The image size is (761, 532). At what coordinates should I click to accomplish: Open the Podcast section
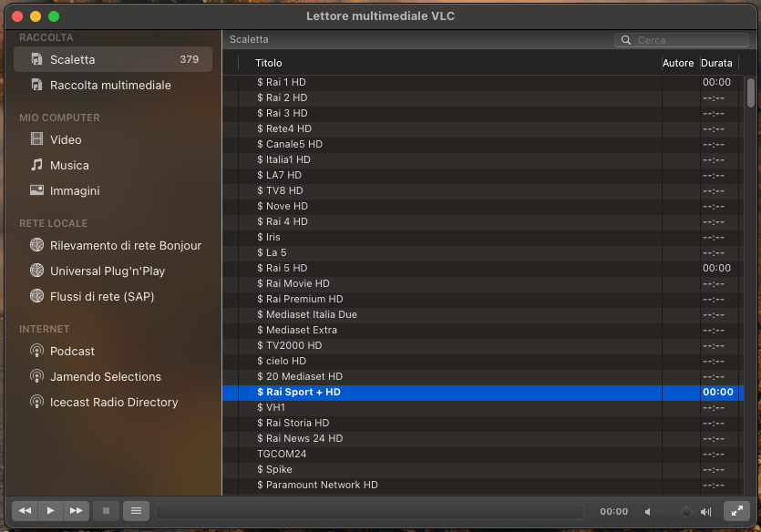click(113, 351)
